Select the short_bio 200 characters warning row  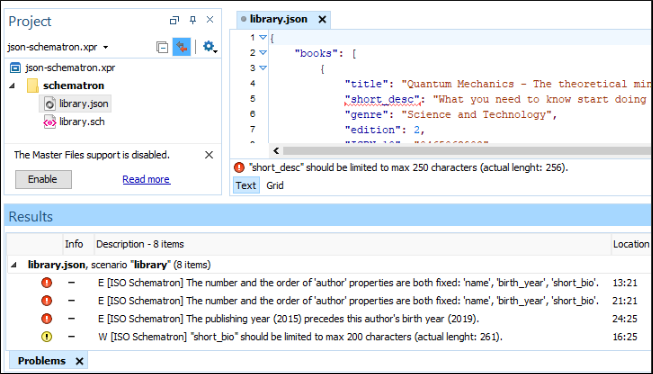300,337
